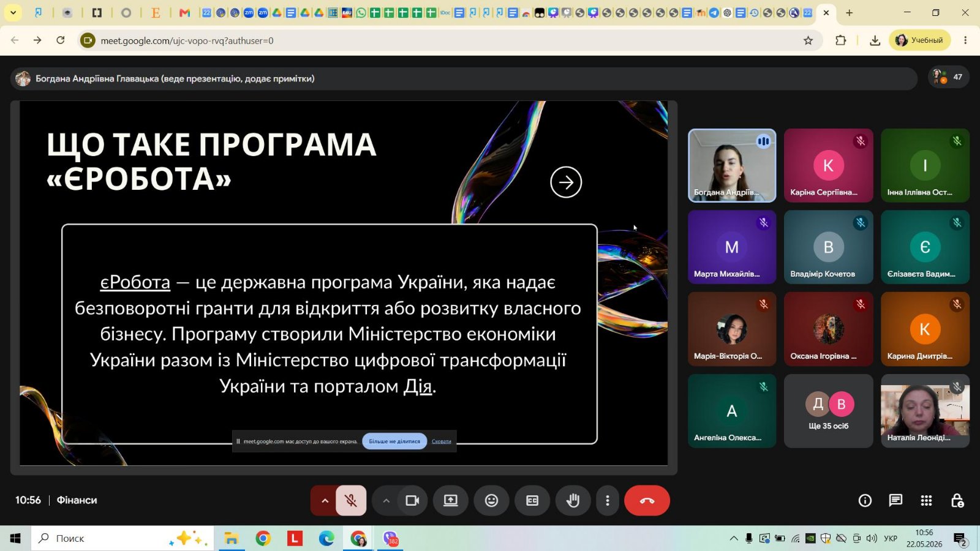Switch to the WhatsApp tab
The height and width of the screenshot is (551, 980).
click(x=361, y=12)
